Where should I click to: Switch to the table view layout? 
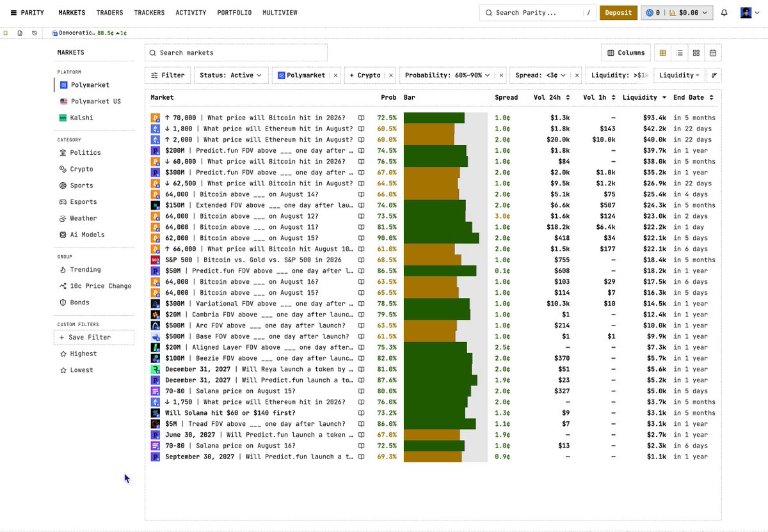click(x=663, y=52)
